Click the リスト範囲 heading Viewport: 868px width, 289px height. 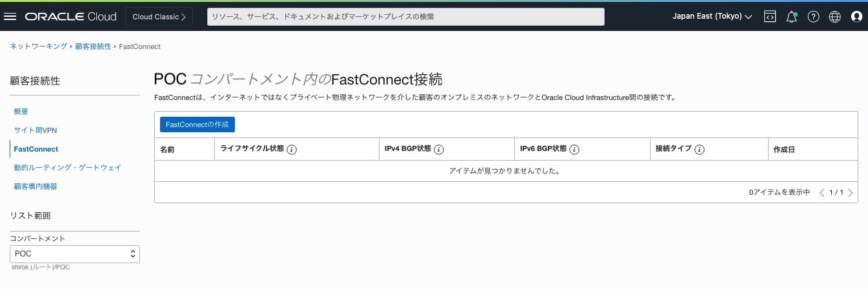pyautogui.click(x=30, y=215)
